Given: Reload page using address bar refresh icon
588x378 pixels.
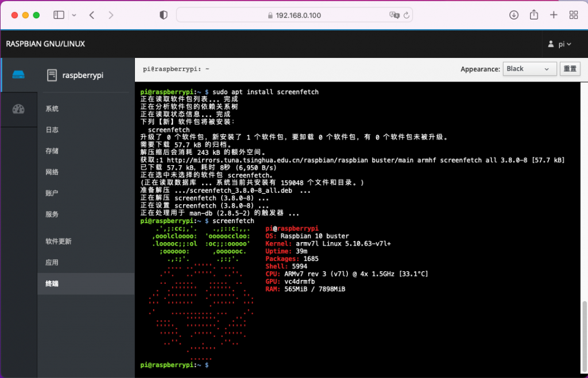Looking at the screenshot, I should 407,15.
